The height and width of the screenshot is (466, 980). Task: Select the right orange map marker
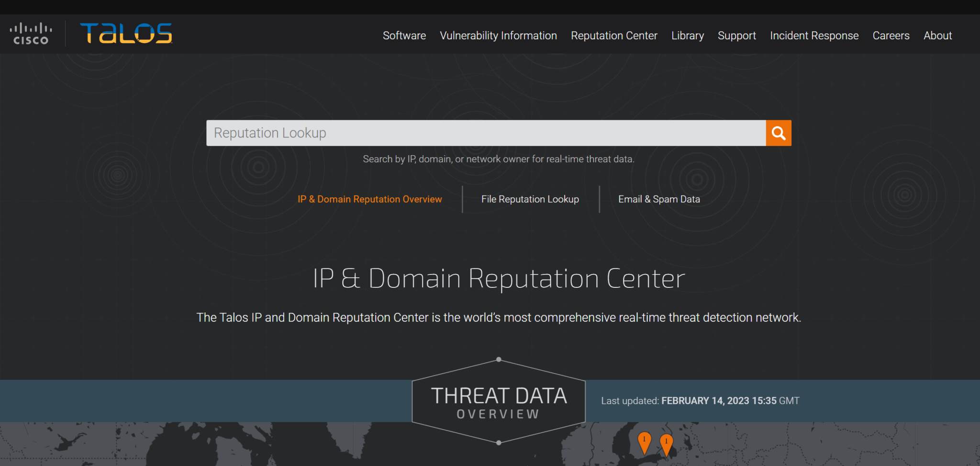666,443
